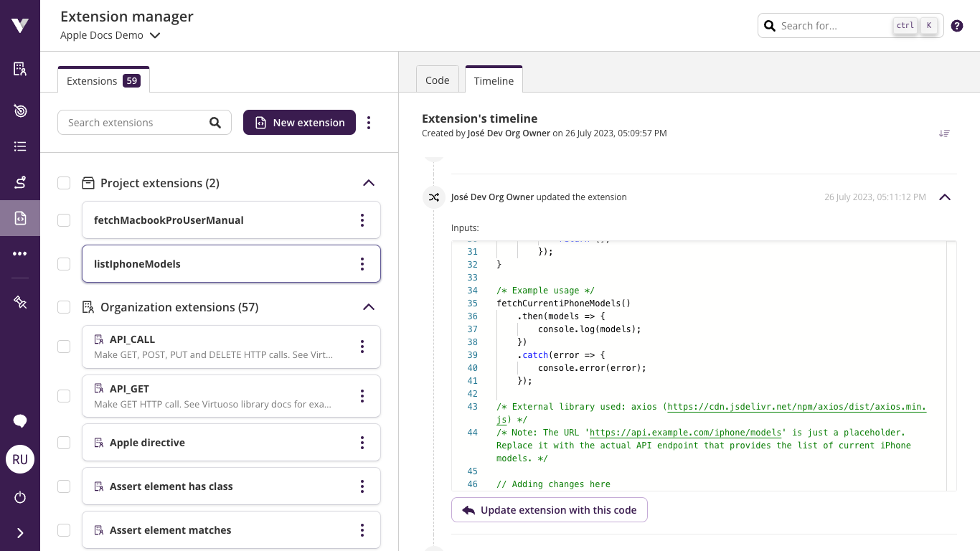Open the executions list icon in the sidebar

pyautogui.click(x=19, y=146)
